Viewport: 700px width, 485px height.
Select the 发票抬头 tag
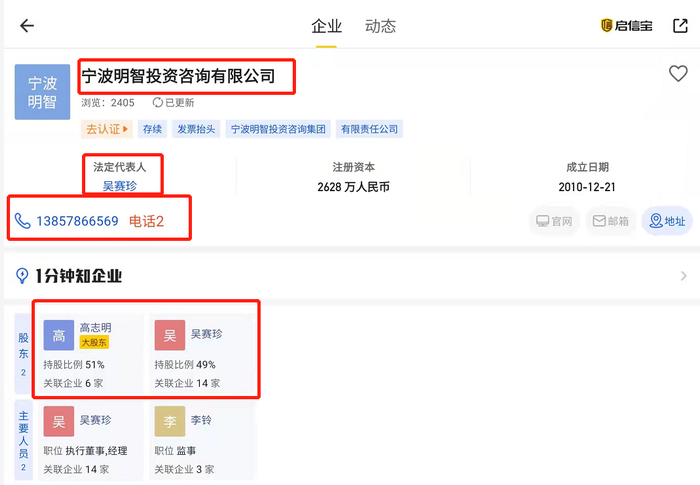(196, 129)
